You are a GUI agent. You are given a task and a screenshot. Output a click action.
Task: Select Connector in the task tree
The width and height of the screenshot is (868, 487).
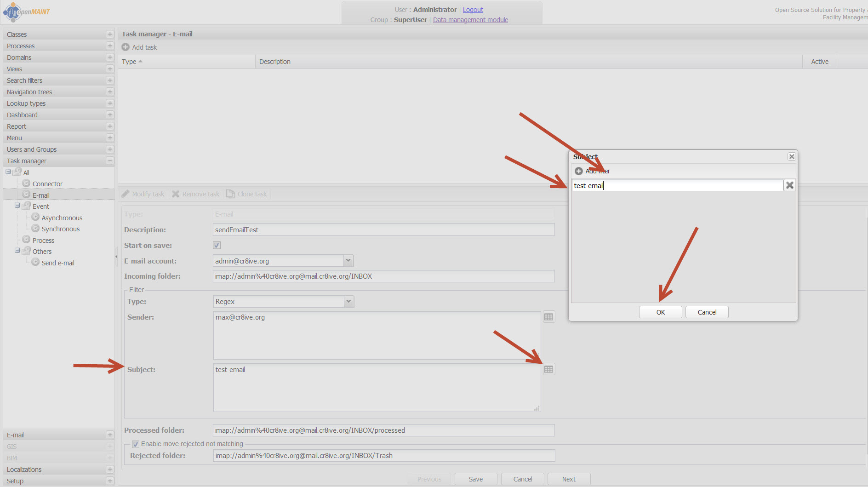tap(47, 184)
